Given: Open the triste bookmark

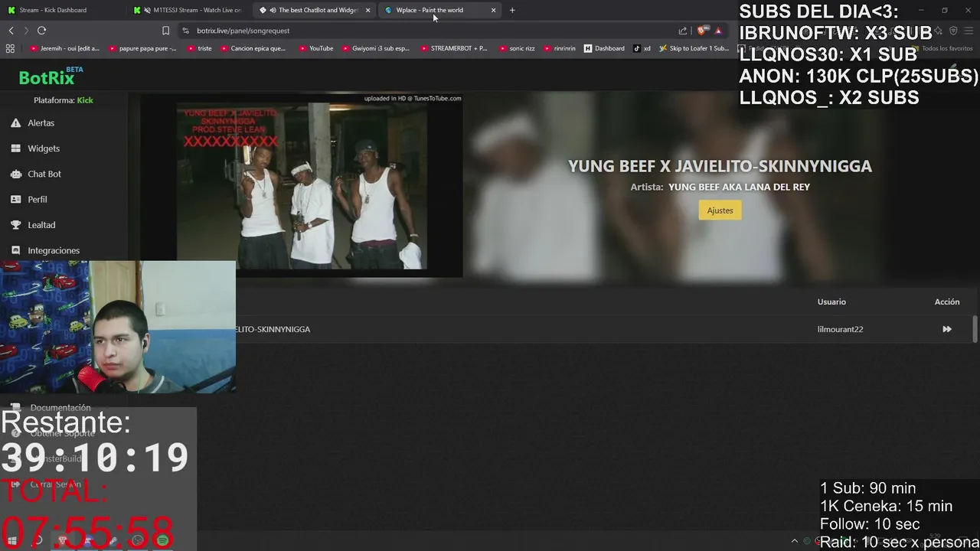Looking at the screenshot, I should (199, 48).
